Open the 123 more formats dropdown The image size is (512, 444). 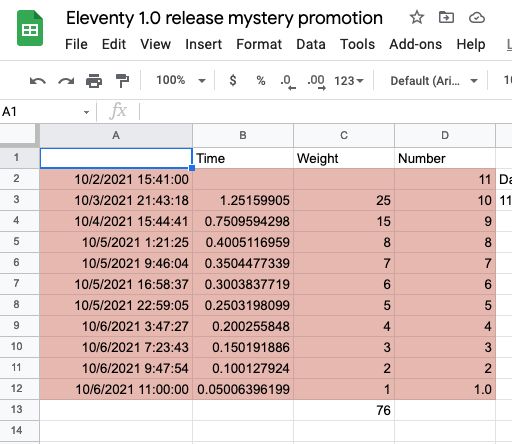[x=349, y=81]
